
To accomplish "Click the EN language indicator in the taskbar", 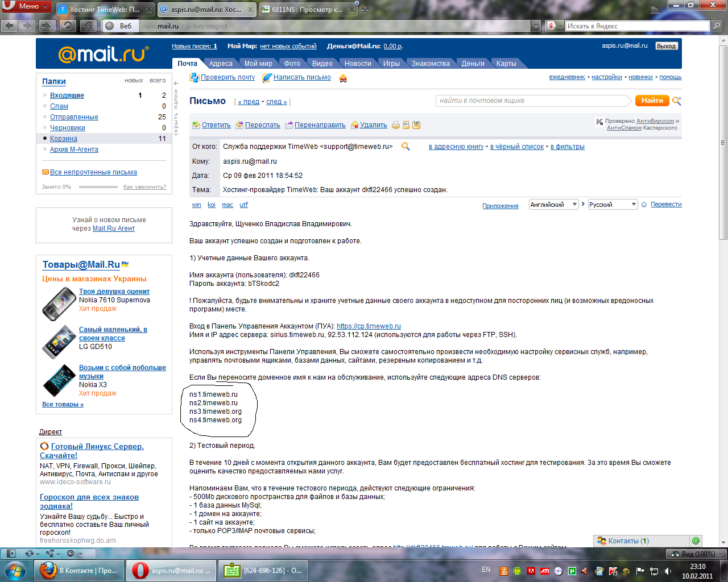I will [x=486, y=569].
